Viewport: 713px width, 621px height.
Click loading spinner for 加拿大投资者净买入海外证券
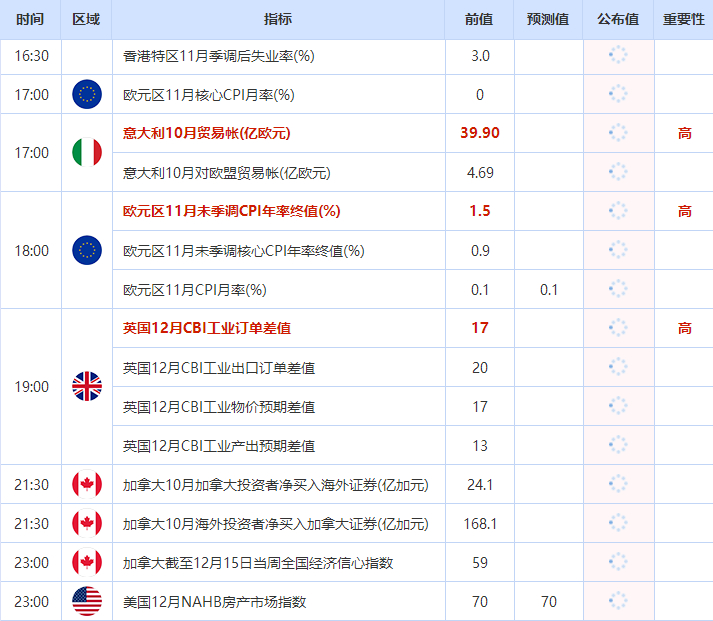618,484
